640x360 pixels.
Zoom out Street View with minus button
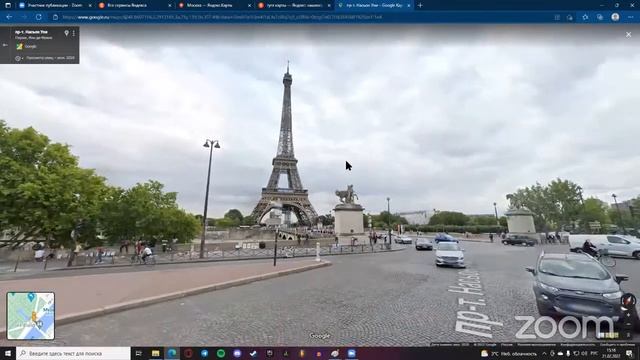click(x=629, y=325)
